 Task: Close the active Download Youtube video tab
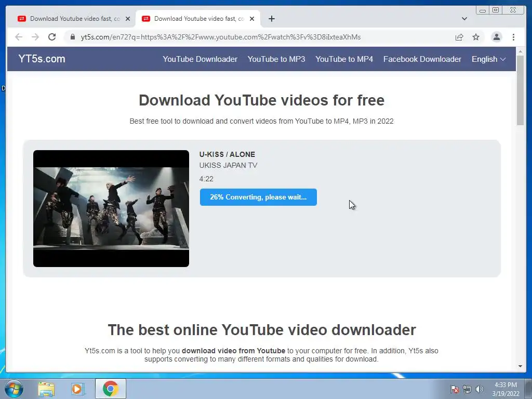pyautogui.click(x=252, y=19)
